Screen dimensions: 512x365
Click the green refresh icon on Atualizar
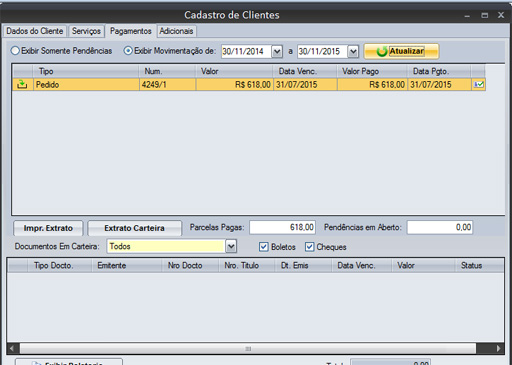click(382, 51)
